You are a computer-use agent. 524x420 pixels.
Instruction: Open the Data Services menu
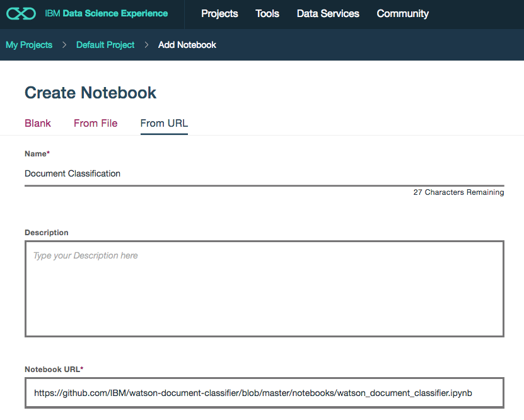pos(328,14)
